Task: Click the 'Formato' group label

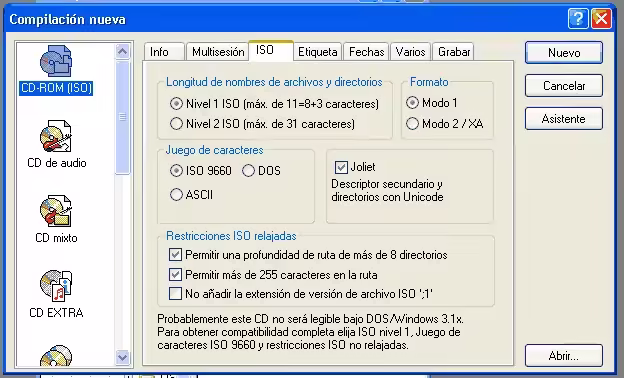Action: pos(429,82)
